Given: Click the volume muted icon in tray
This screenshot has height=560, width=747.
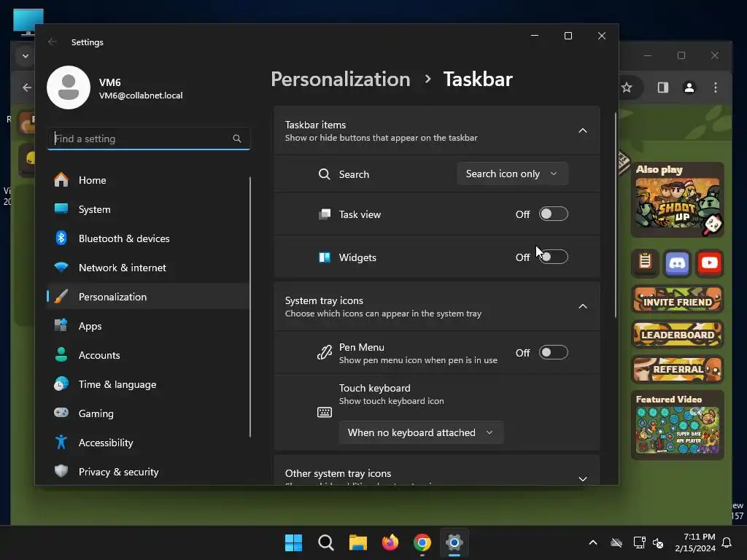Looking at the screenshot, I should (x=658, y=542).
